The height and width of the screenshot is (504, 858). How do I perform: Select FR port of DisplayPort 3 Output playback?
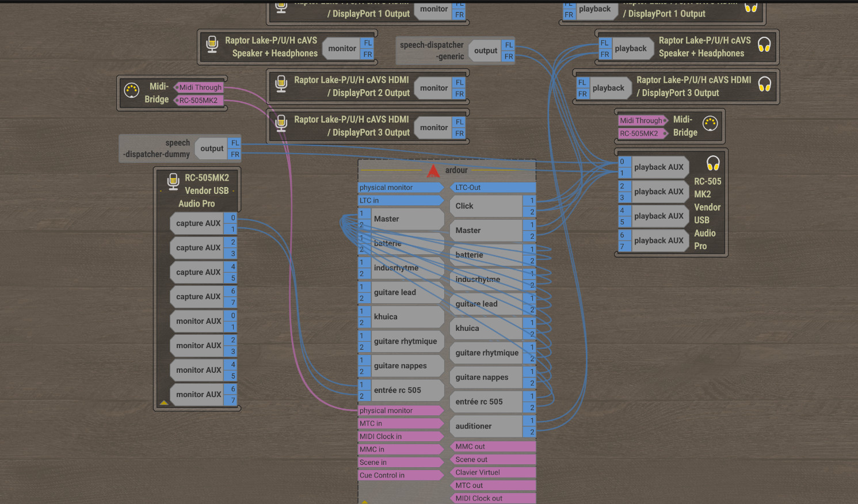(x=582, y=94)
